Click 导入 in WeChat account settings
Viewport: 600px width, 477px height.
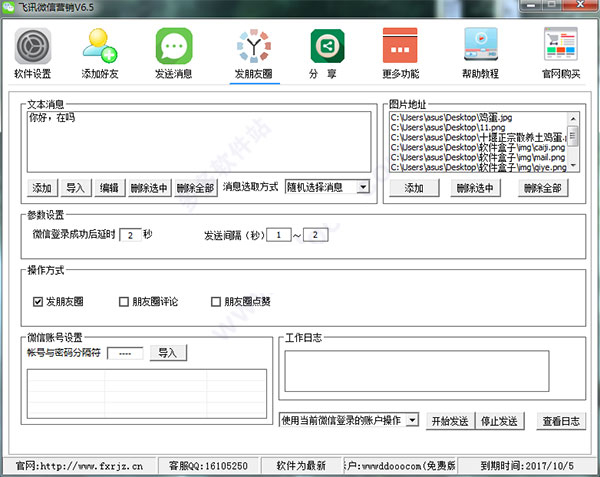(x=168, y=353)
